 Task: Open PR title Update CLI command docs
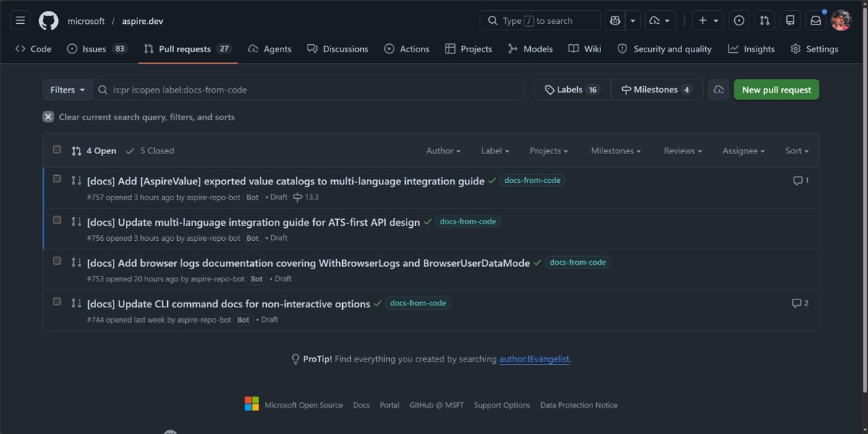tap(229, 304)
